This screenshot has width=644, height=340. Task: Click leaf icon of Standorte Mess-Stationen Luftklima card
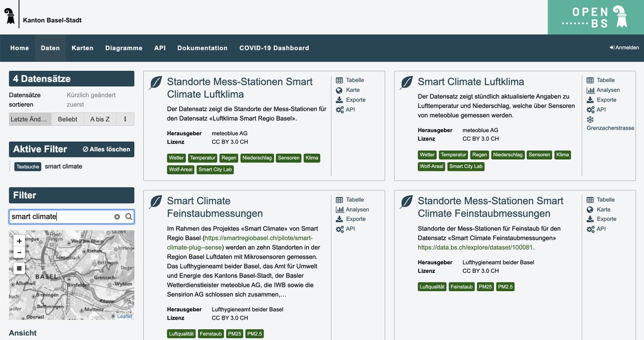click(156, 82)
